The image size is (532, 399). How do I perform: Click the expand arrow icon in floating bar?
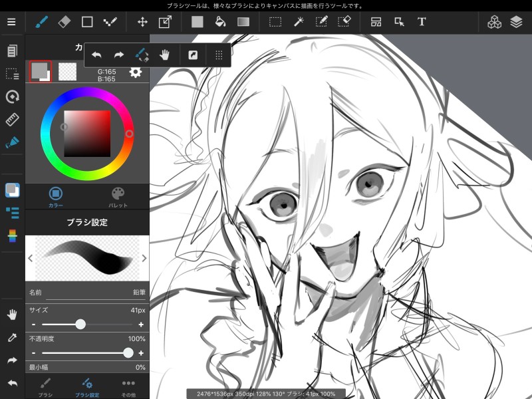tap(193, 55)
